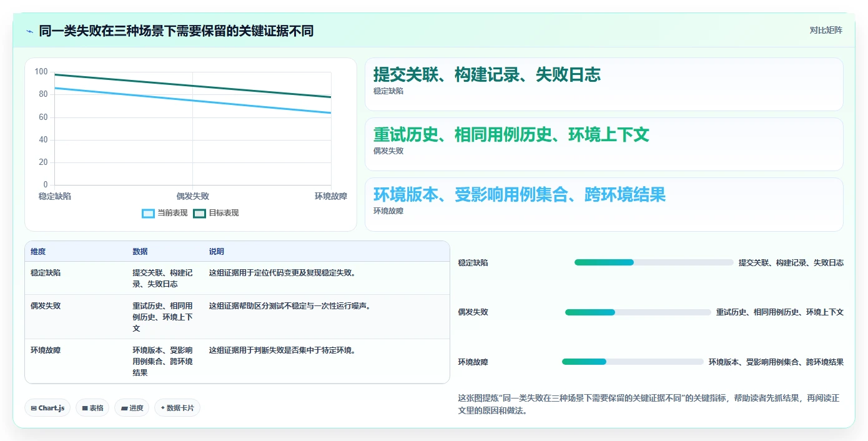Click the 数据 column header
This screenshot has width=868, height=441.
pyautogui.click(x=140, y=252)
